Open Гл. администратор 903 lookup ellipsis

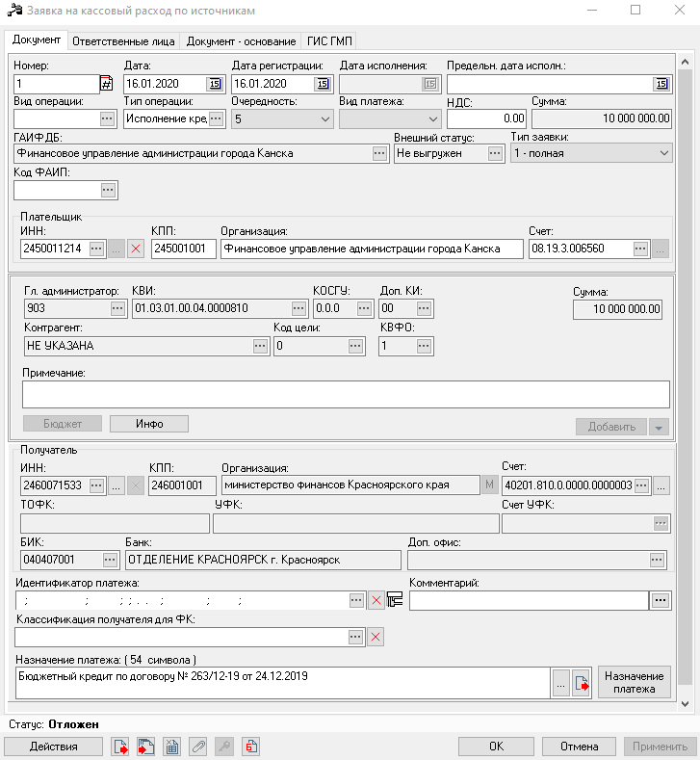(117, 308)
